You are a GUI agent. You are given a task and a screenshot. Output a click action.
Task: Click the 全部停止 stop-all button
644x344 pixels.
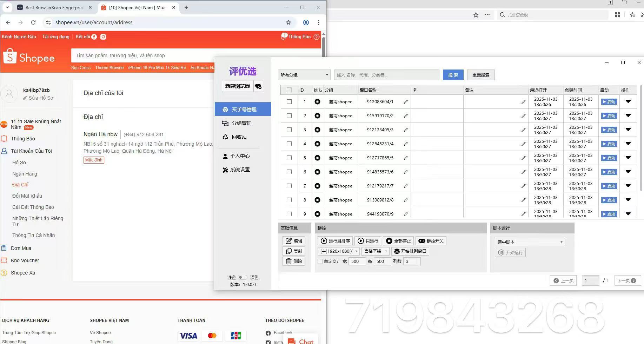point(398,241)
